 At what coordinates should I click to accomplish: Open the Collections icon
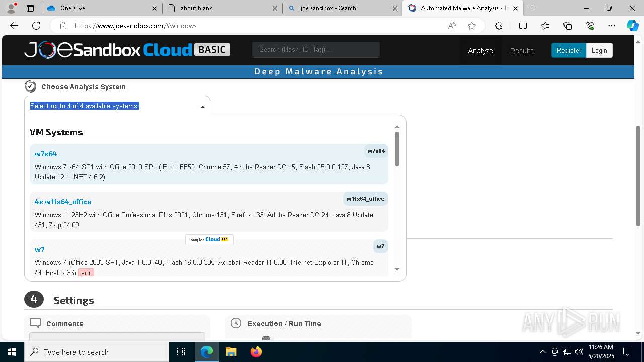pos(568,26)
